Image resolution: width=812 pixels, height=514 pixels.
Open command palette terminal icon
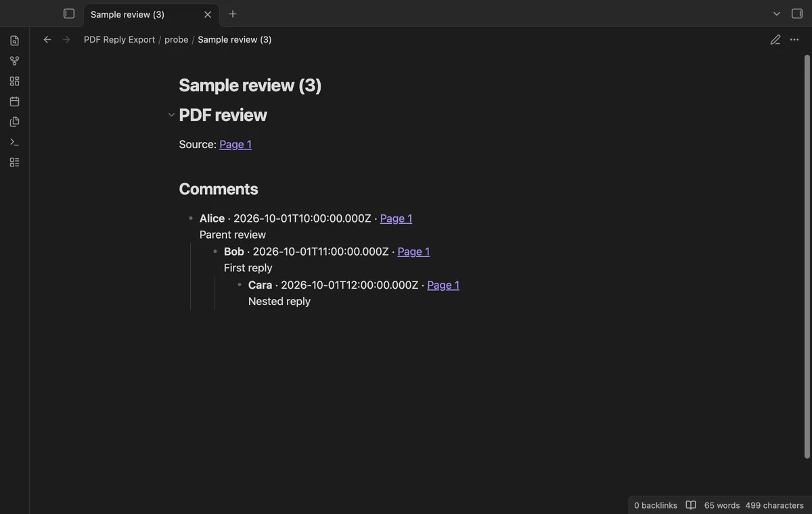[x=14, y=142]
